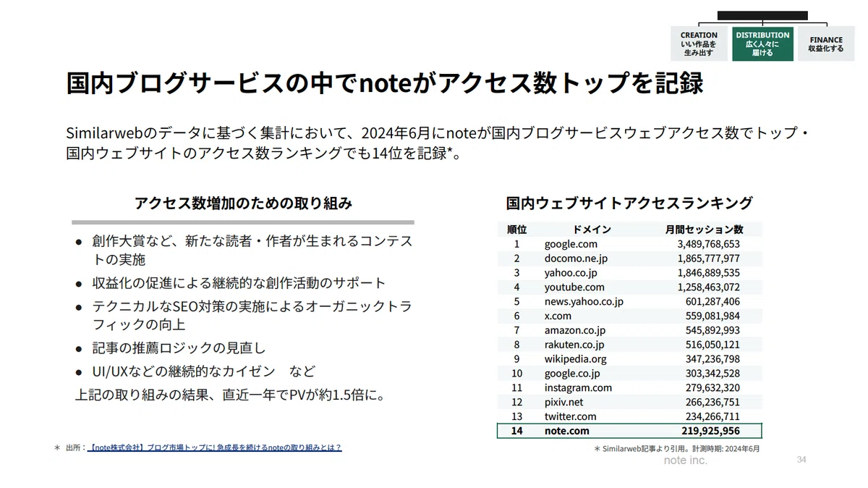Click the heading 国内ウェブサイトアクセスランキング
Screen dimensions: 868x488
(629, 203)
